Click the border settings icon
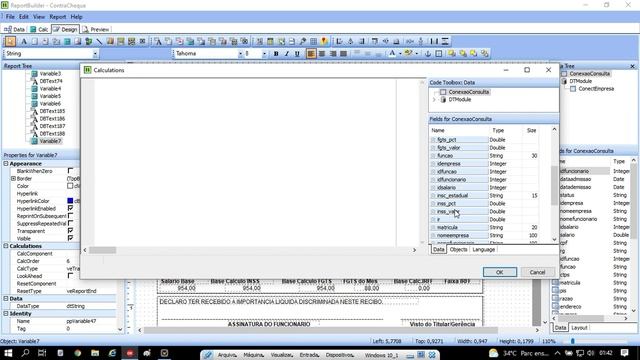Viewport: 640px width, 360px height. pos(439,53)
